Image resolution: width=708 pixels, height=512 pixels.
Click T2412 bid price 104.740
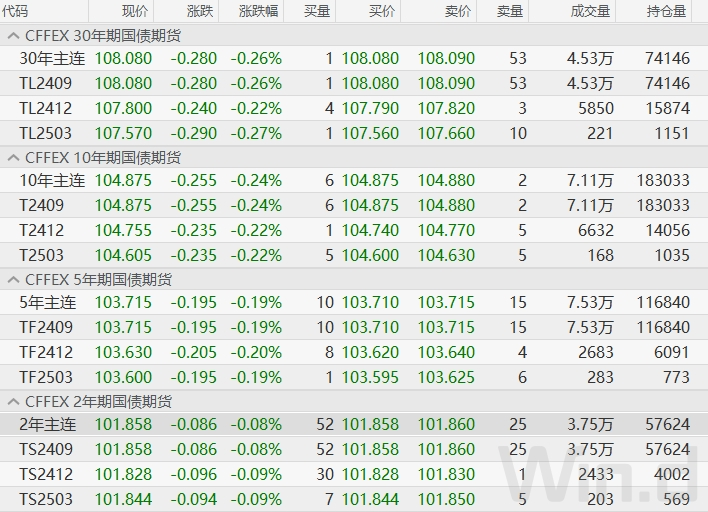tap(370, 230)
